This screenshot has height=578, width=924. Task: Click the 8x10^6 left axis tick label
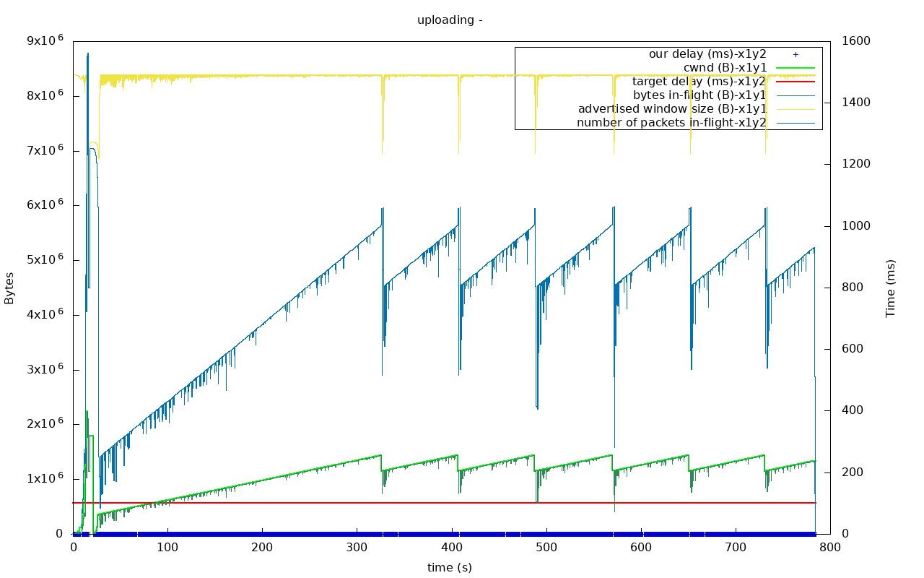click(45, 95)
